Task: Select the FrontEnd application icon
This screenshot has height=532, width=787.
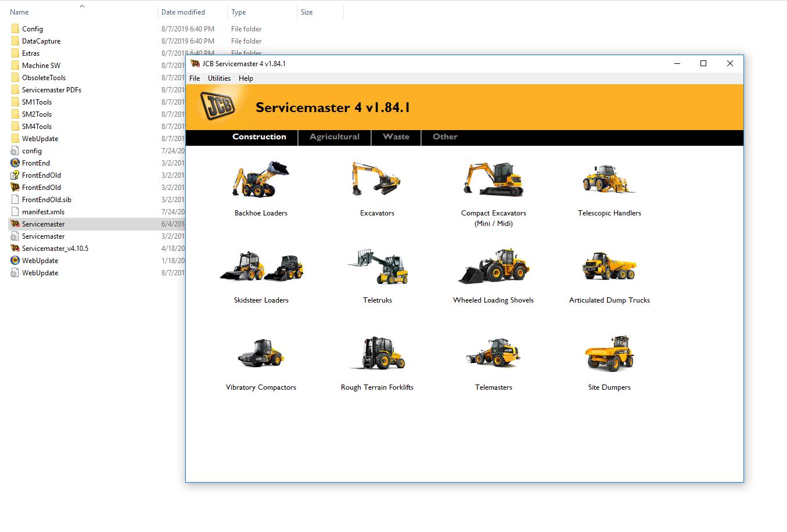Action: click(15, 163)
